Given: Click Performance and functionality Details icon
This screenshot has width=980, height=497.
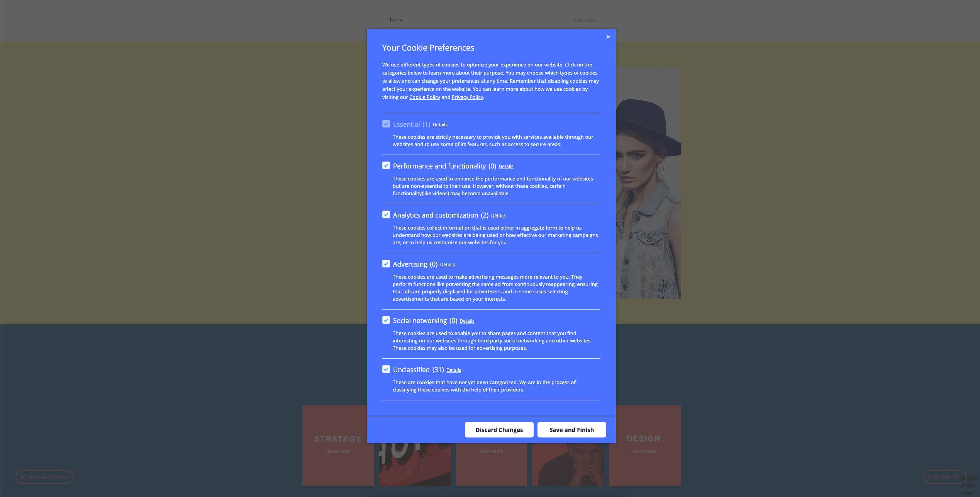Looking at the screenshot, I should [506, 166].
